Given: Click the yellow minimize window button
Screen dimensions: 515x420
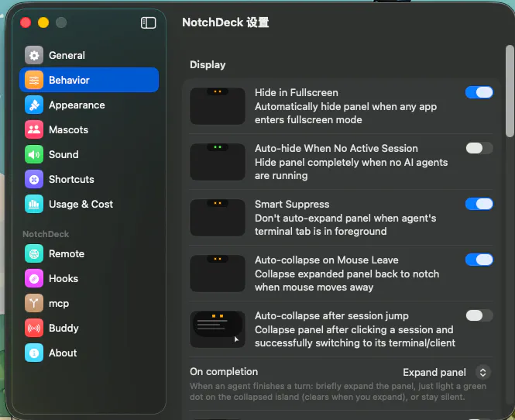Looking at the screenshot, I should [43, 22].
